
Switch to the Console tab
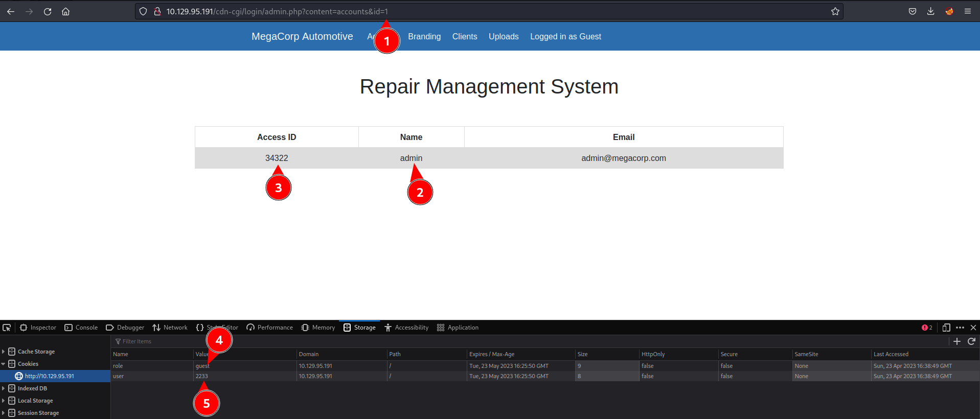click(81, 328)
